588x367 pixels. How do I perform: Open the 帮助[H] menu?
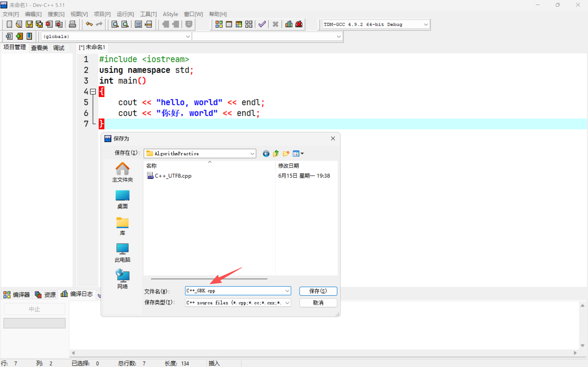click(218, 14)
